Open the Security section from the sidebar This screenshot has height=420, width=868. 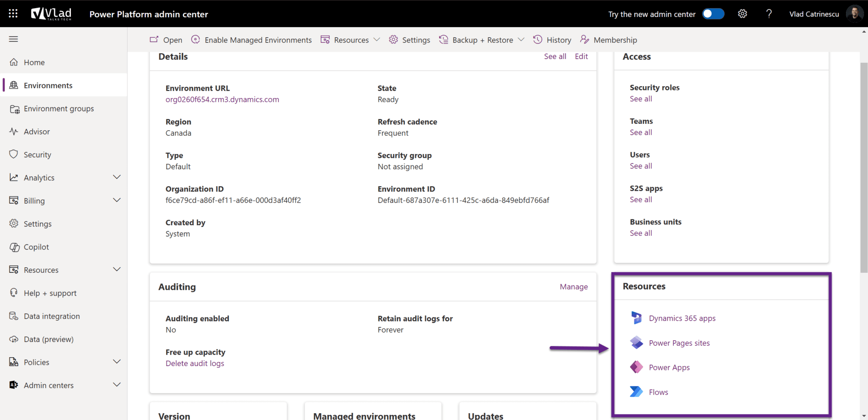(38, 154)
